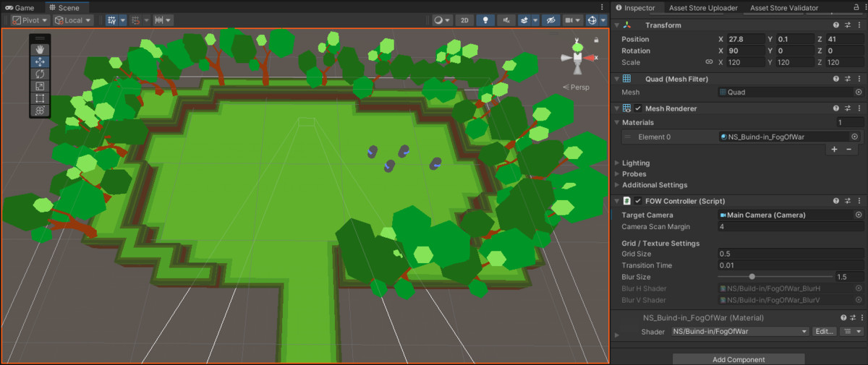Toggle 2D view mode
Viewport: 868px width, 365px height.
(465, 20)
